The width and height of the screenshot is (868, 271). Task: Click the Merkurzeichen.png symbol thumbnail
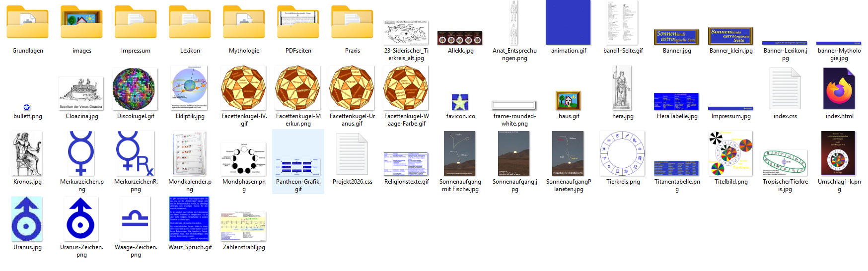(x=81, y=154)
